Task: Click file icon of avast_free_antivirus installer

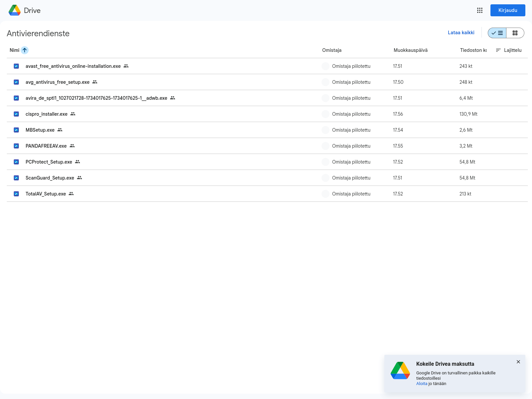Action: tap(16, 66)
